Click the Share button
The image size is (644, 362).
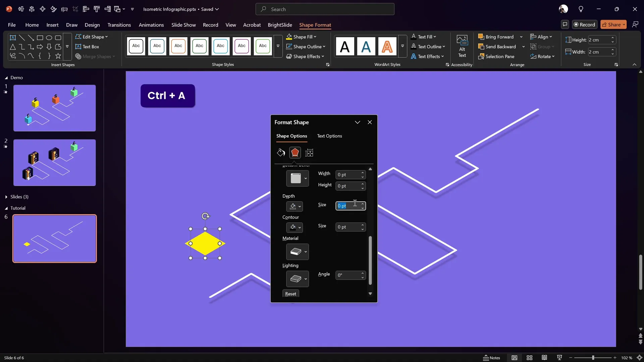[613, 24]
